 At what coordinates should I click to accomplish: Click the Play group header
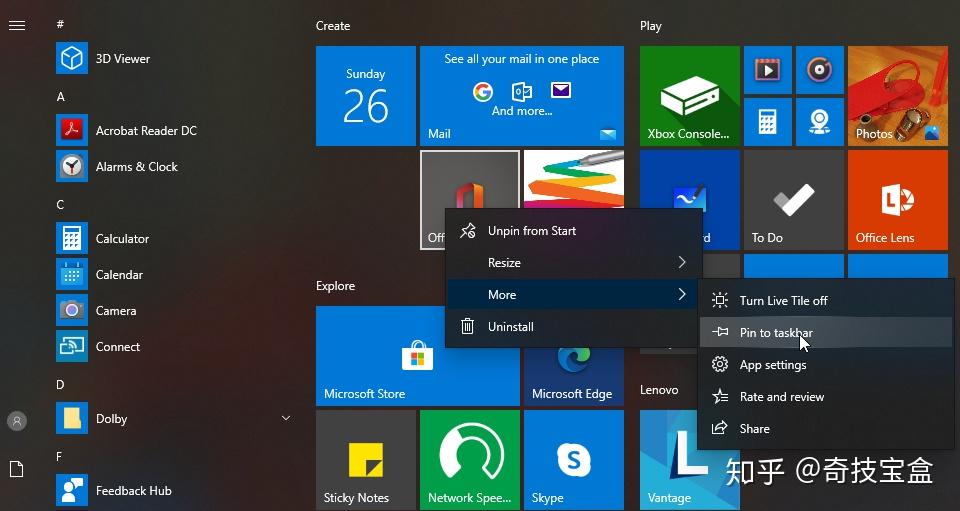pos(651,26)
